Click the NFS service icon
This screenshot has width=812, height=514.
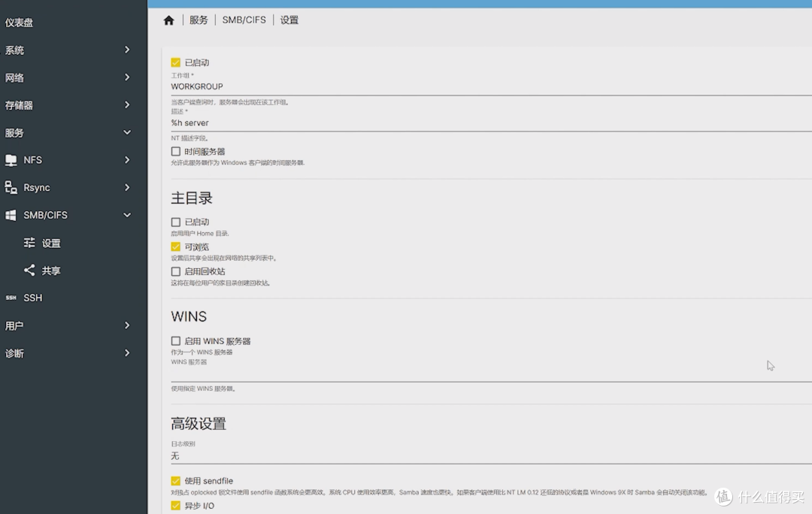coord(11,161)
